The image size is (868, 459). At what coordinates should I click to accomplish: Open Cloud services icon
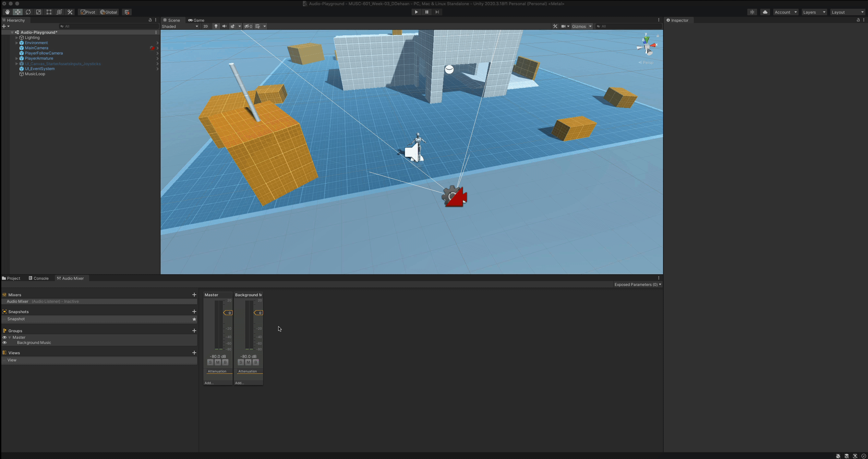click(x=765, y=12)
